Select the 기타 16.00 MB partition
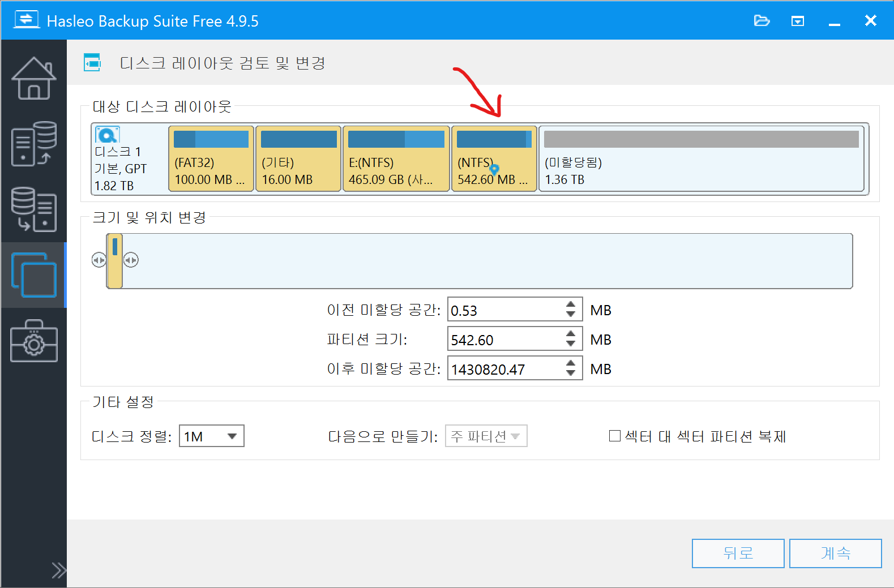This screenshot has width=894, height=588. pos(298,158)
